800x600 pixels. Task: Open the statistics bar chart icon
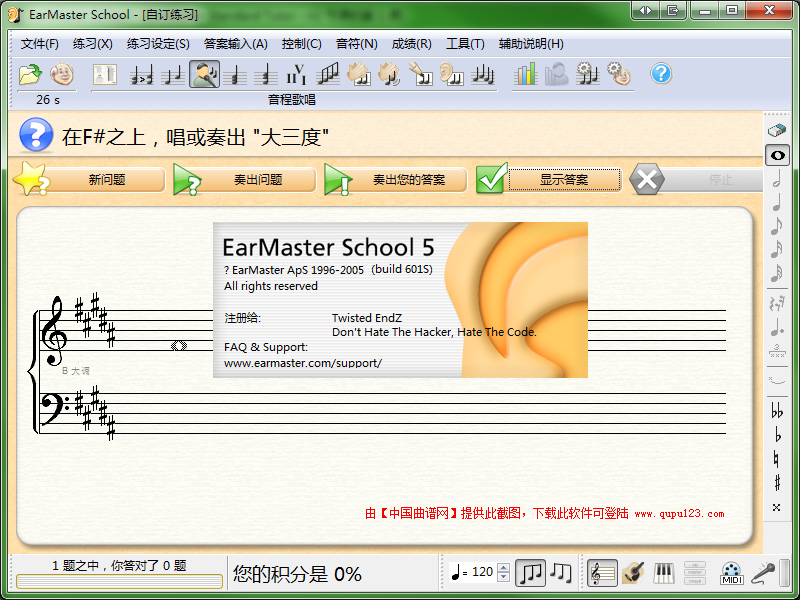pyautogui.click(x=526, y=74)
